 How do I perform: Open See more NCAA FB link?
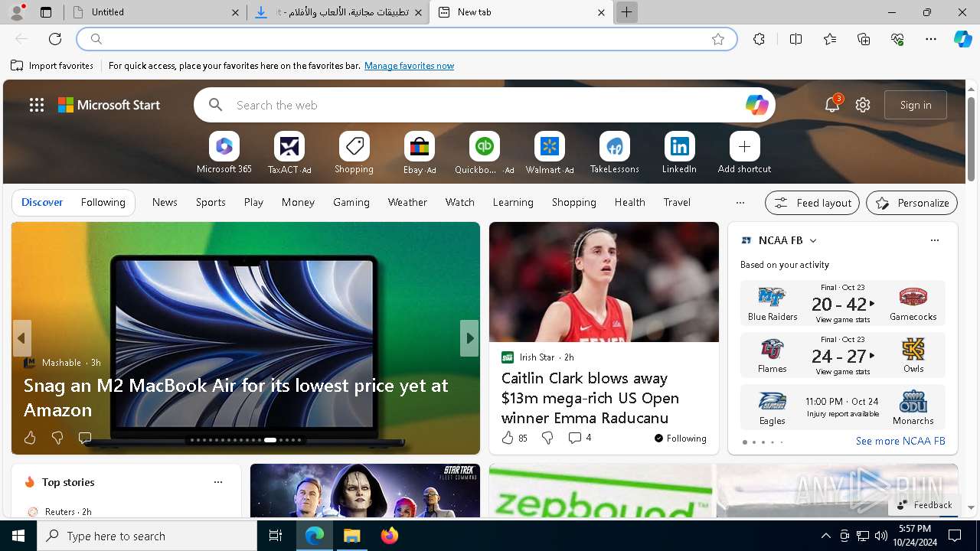pyautogui.click(x=900, y=441)
